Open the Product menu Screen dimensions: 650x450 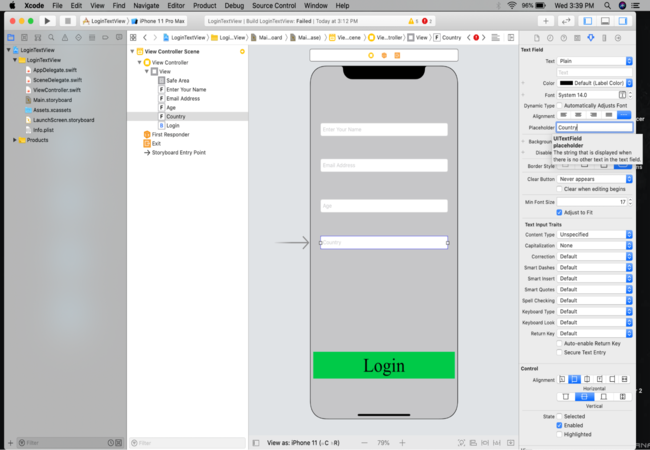coord(204,5)
